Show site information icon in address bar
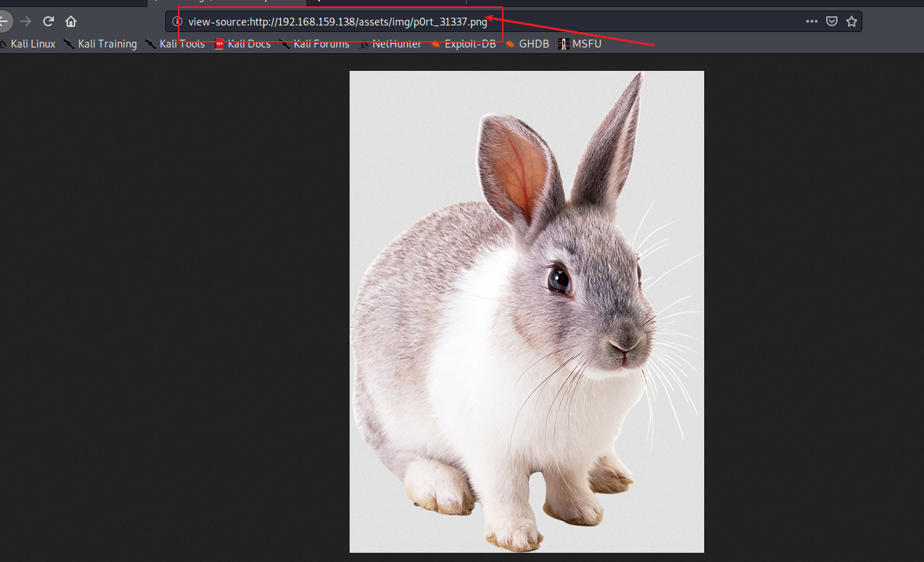 pos(177,21)
